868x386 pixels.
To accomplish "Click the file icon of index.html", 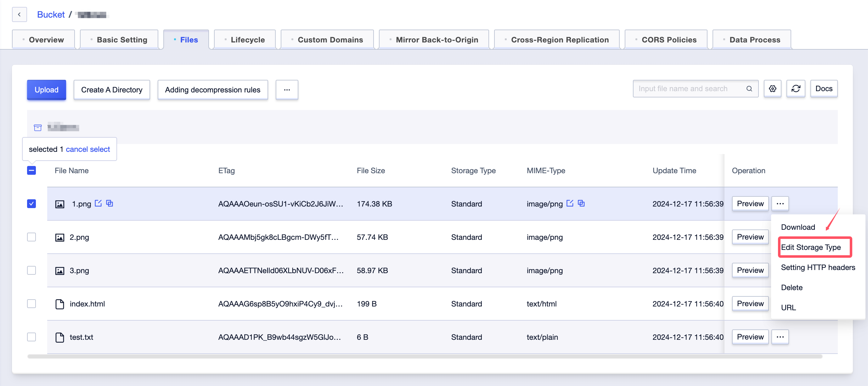I will [x=60, y=304].
